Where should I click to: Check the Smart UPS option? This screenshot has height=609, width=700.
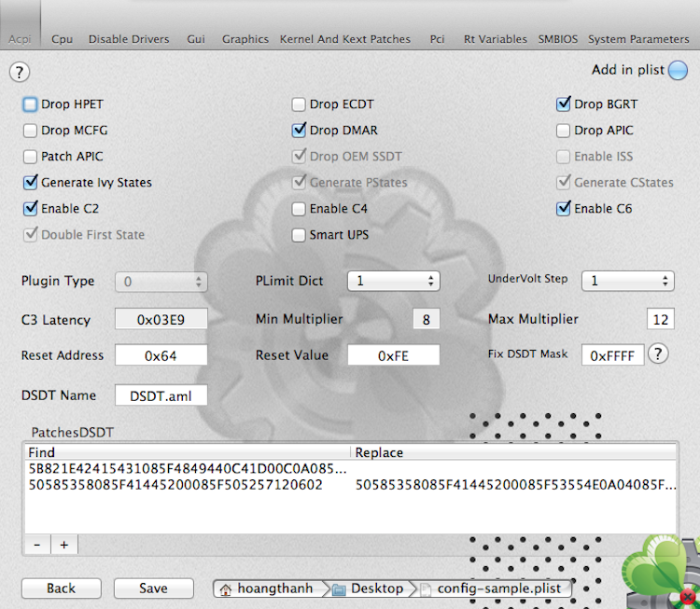299,235
